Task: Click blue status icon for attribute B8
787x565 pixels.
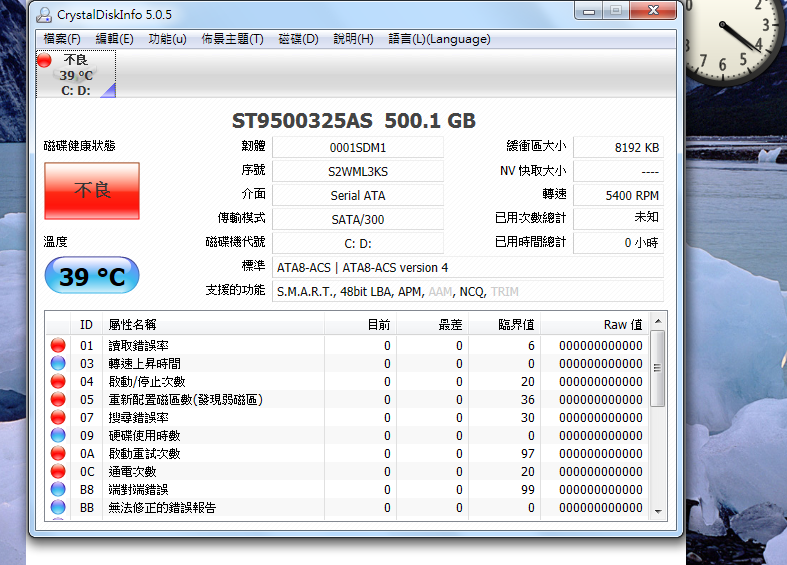Action: (58, 490)
